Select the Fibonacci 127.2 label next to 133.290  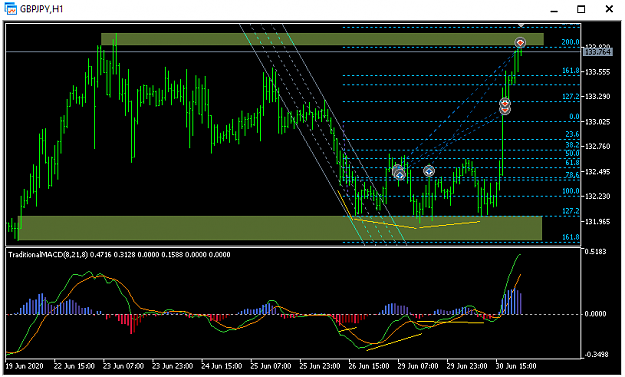570,96
